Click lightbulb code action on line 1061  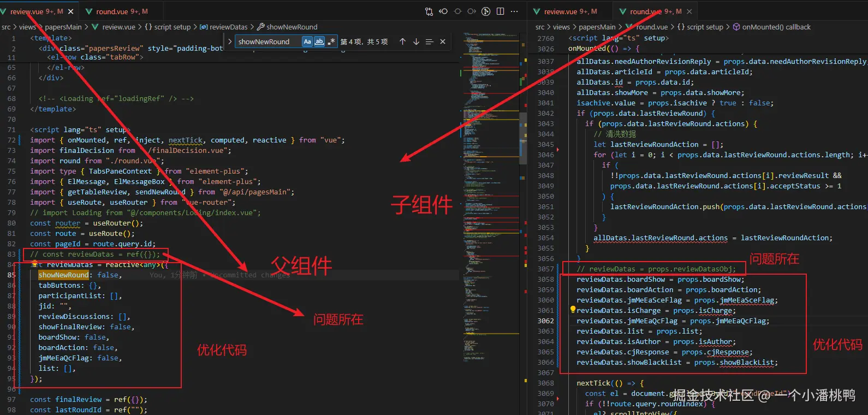point(573,310)
